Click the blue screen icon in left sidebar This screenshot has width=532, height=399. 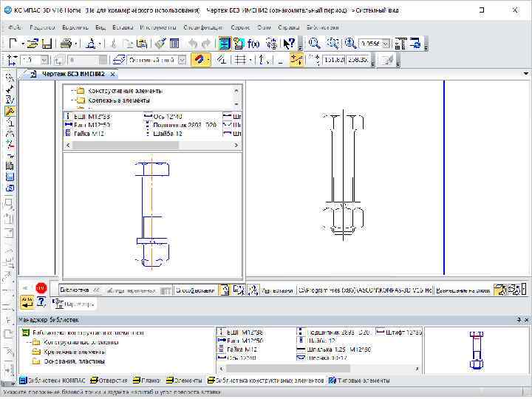coord(10,177)
